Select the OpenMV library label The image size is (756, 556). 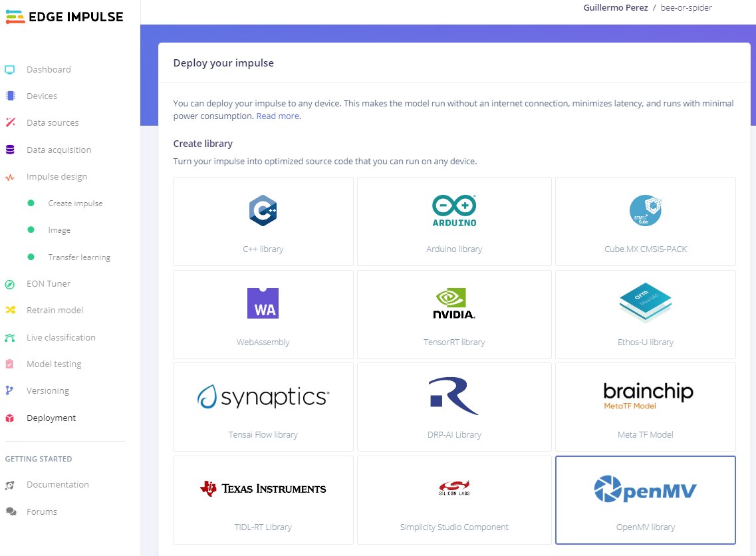(x=646, y=527)
